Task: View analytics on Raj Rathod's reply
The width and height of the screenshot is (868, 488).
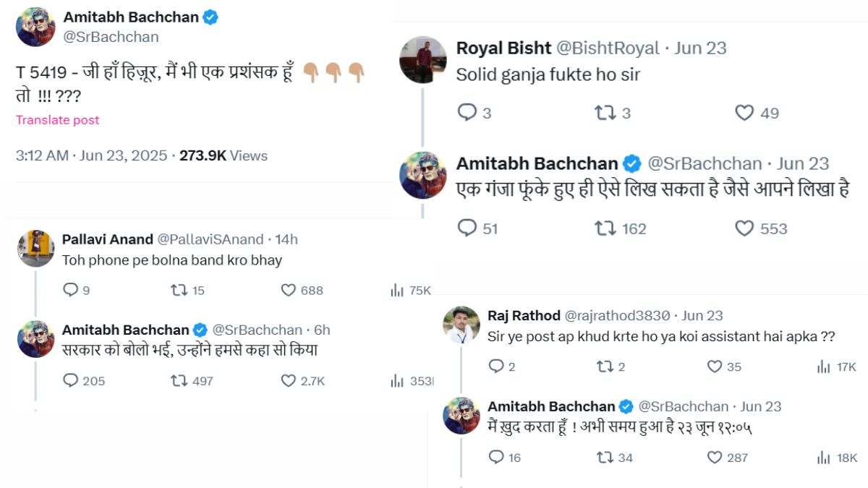Action: 823,367
